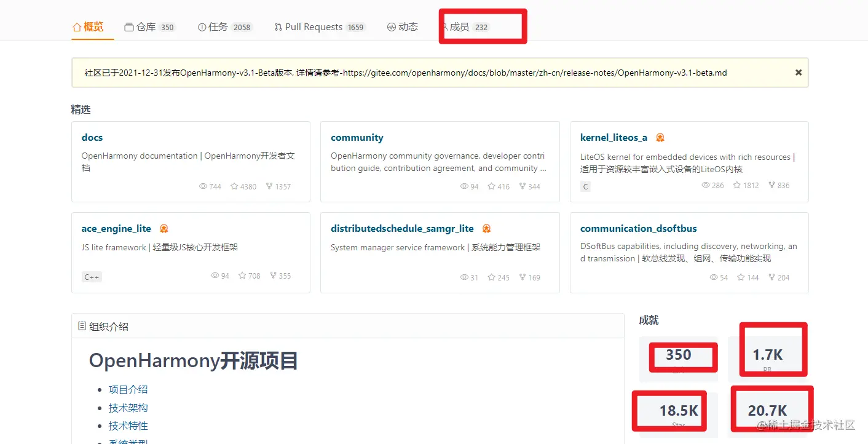This screenshot has width=868, height=444.
Task: Click the fork icon on communication_dsoftbus card
Action: (771, 277)
